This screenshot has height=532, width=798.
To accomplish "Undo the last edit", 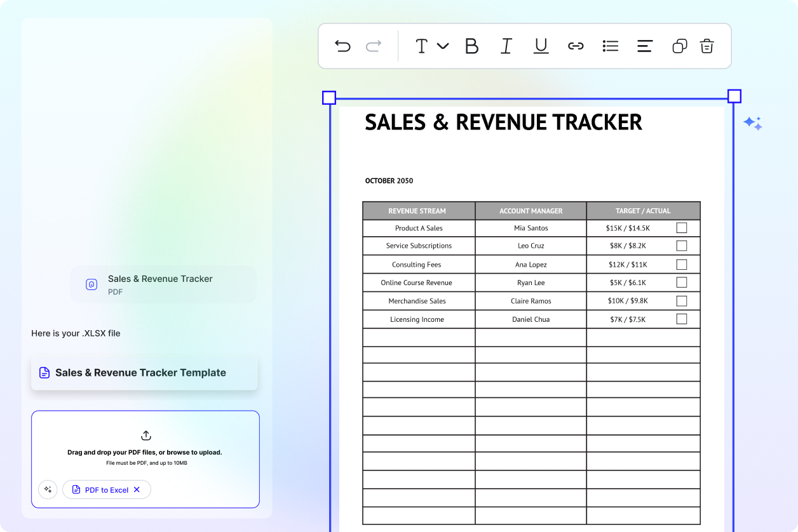I will tap(342, 46).
